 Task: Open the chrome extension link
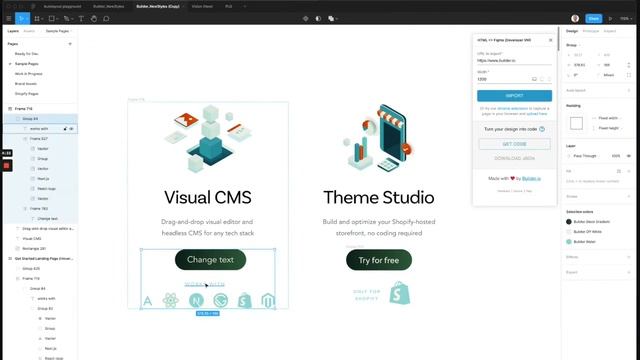click(512, 109)
